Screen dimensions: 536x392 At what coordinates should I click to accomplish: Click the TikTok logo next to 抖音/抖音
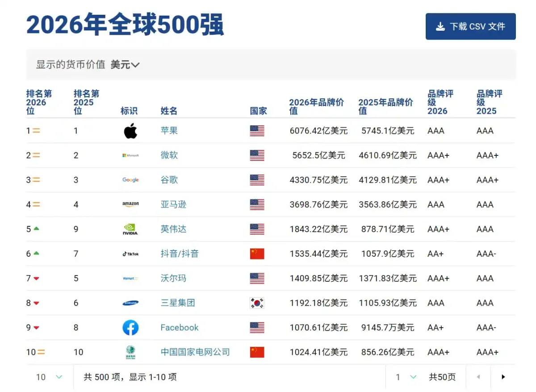pyautogui.click(x=130, y=254)
